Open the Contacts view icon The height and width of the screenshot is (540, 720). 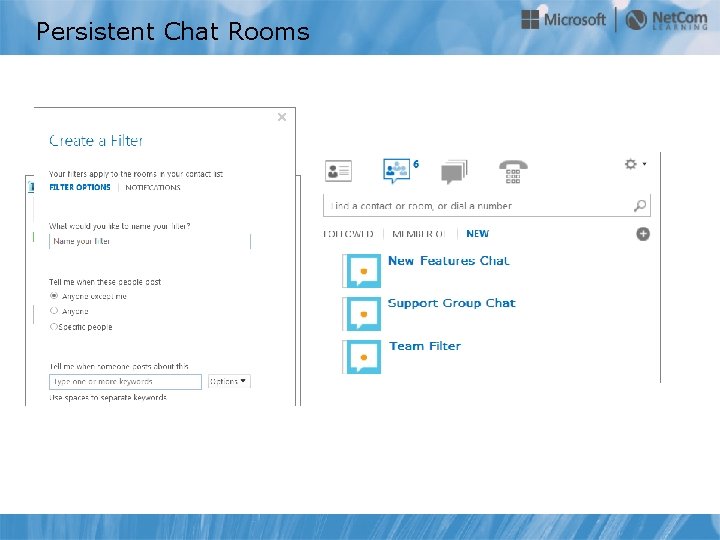[338, 171]
